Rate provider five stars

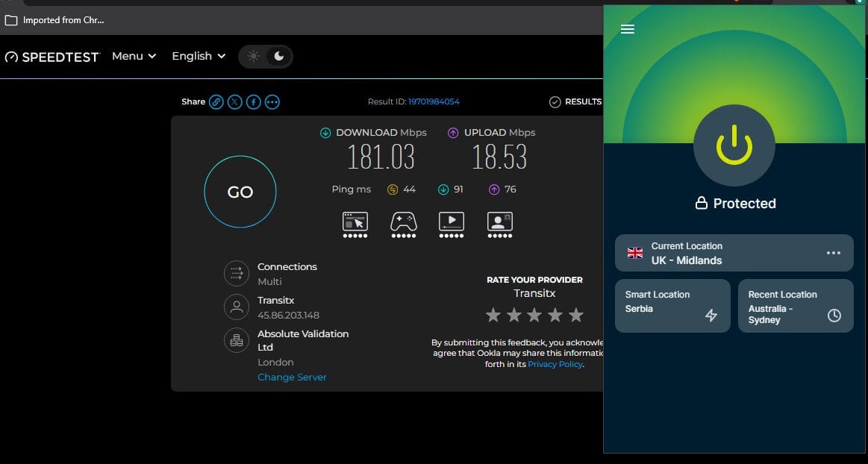click(x=575, y=316)
